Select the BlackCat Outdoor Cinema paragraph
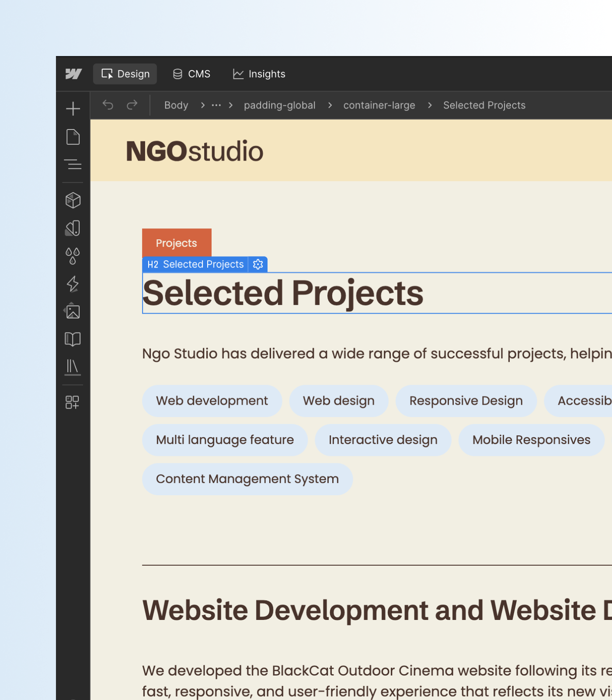 377,681
